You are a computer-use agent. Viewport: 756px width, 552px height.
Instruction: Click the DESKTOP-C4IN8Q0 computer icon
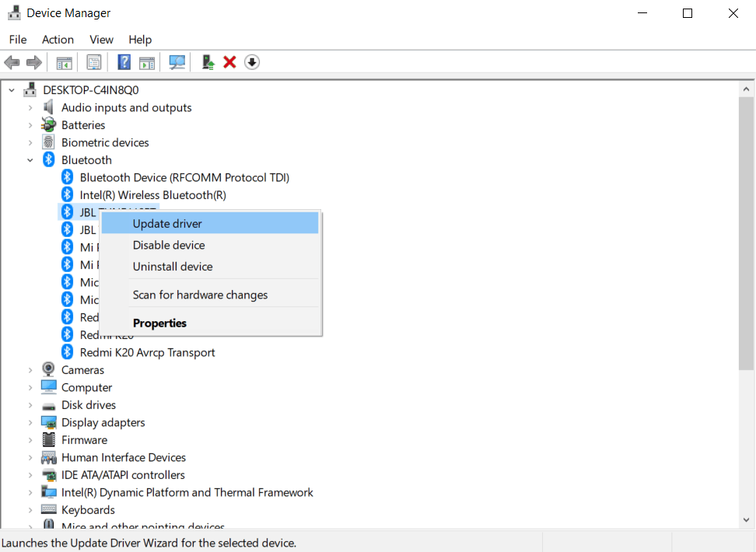(30, 89)
